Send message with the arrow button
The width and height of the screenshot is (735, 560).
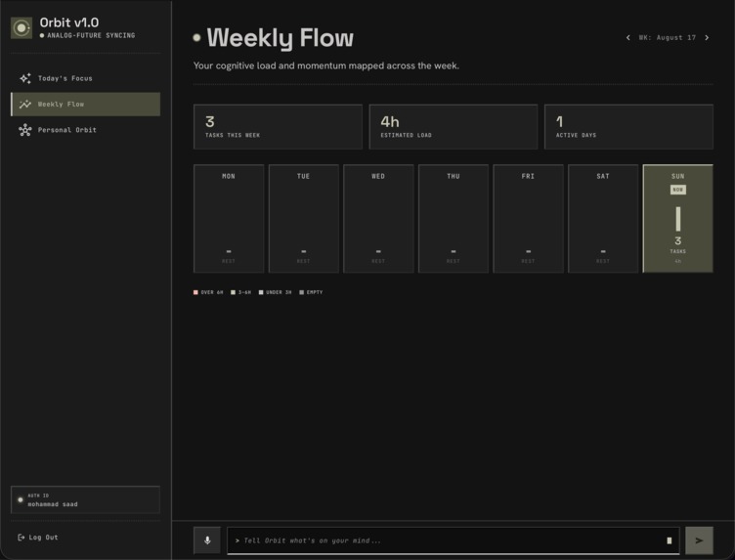tap(699, 540)
